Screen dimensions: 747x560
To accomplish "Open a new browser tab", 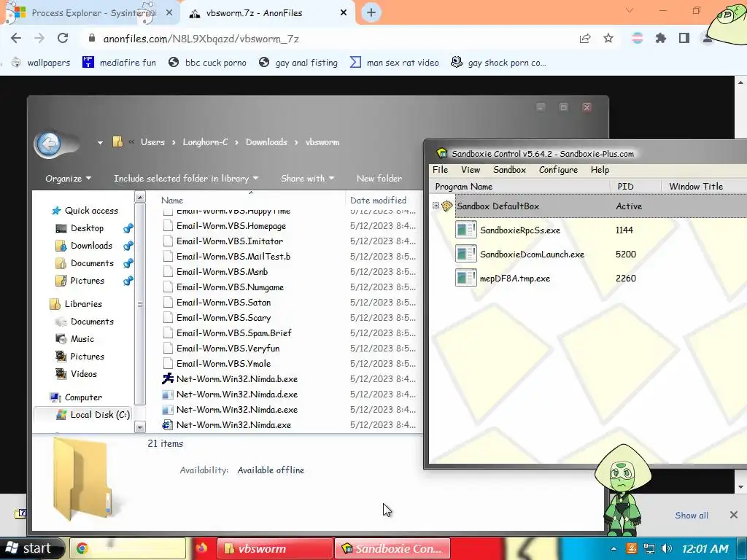I will [371, 13].
